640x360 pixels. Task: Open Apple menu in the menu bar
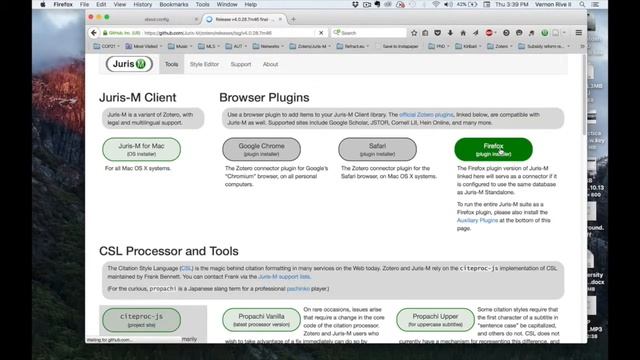pos(43,4)
